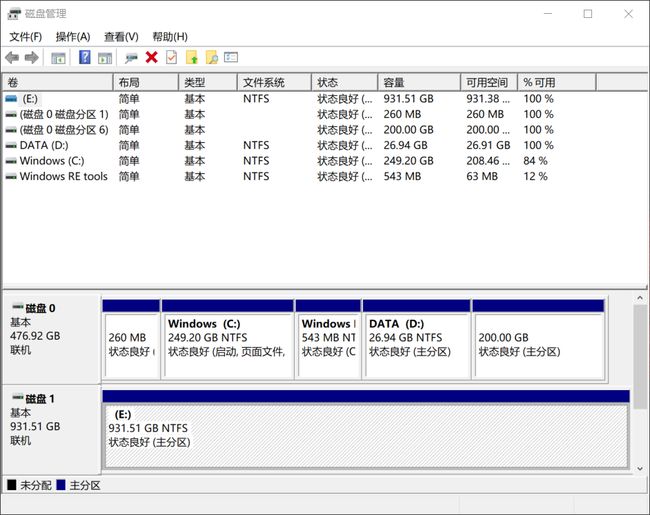
Task: Click the volume icon beside Windows (C:)
Action: click(11, 161)
